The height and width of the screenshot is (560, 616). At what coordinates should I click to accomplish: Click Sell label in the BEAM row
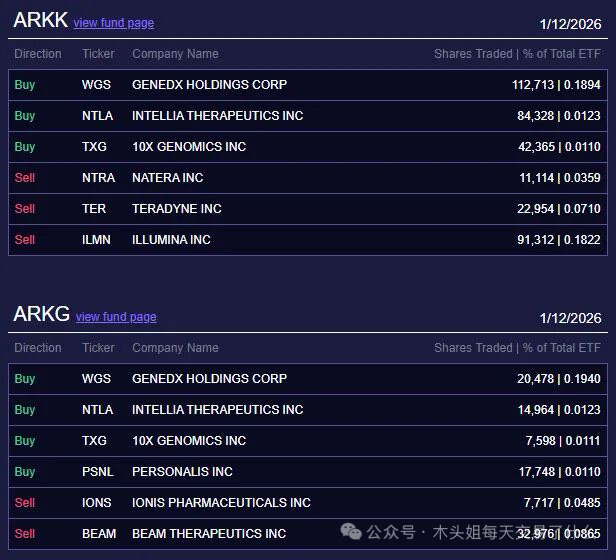click(25, 534)
